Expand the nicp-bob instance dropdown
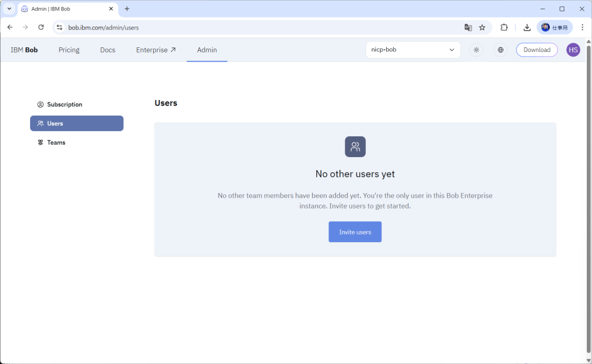This screenshot has height=364, width=592. point(413,50)
